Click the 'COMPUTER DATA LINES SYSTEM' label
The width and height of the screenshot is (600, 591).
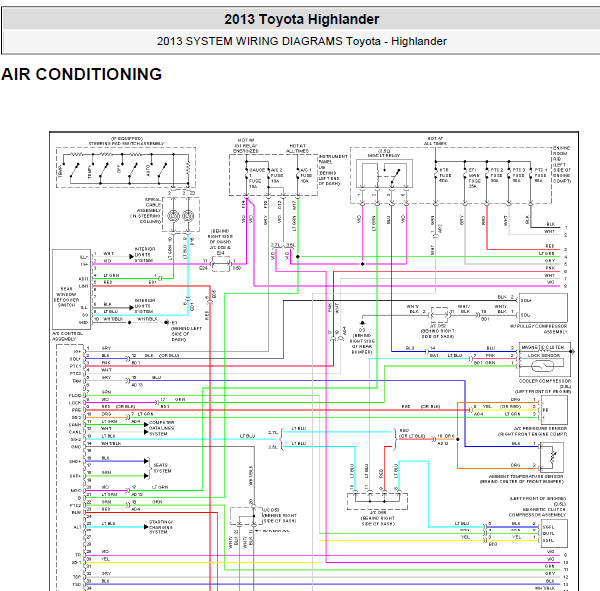point(161,428)
